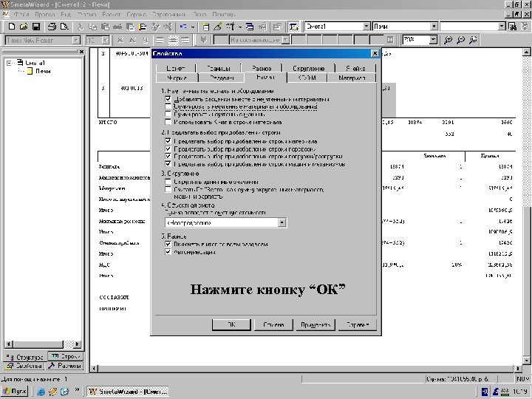Viewport: 532px width, 399px height.
Task: Switch to the Границы tab
Action: (218, 68)
